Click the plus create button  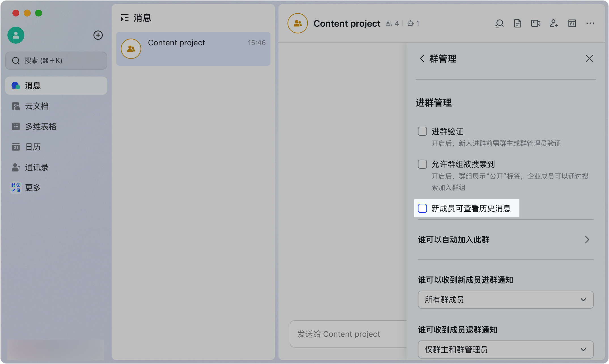pyautogui.click(x=98, y=35)
